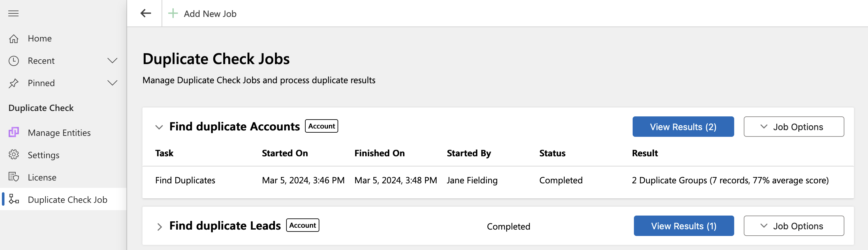
Task: Go back using the left arrow
Action: (x=146, y=13)
